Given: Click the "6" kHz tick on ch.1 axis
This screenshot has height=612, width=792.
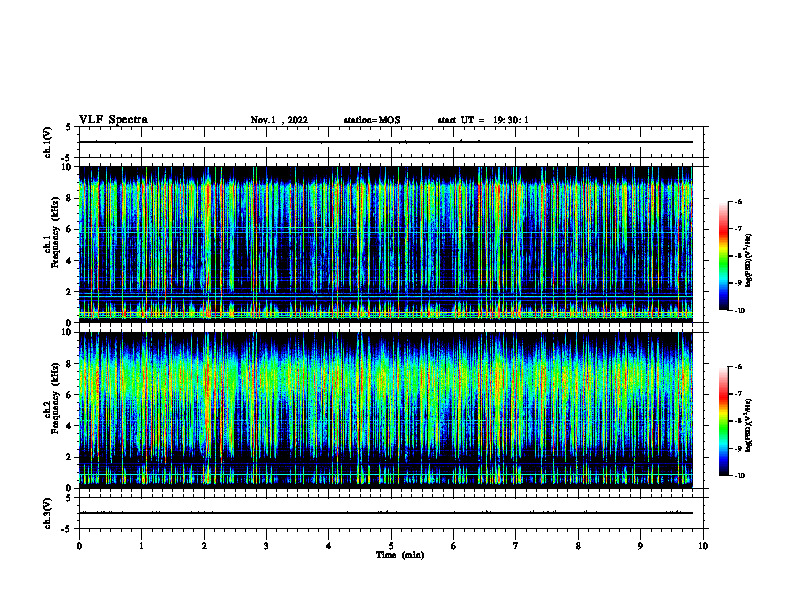Looking at the screenshot, I should 69,229.
